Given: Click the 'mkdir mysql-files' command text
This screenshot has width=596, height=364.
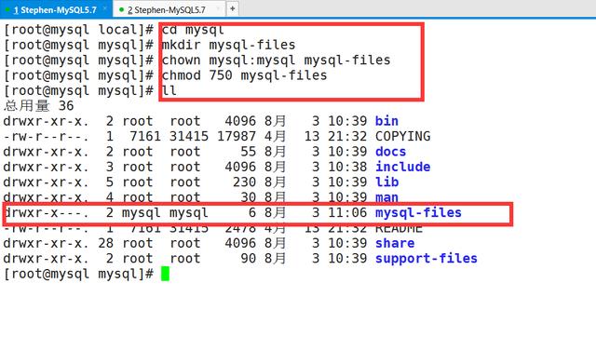Looking at the screenshot, I should click(x=228, y=45).
